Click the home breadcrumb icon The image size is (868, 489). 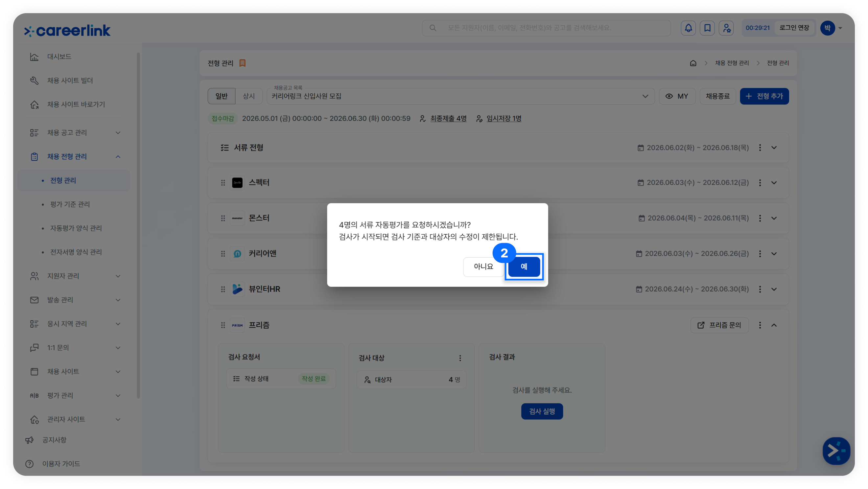(693, 63)
